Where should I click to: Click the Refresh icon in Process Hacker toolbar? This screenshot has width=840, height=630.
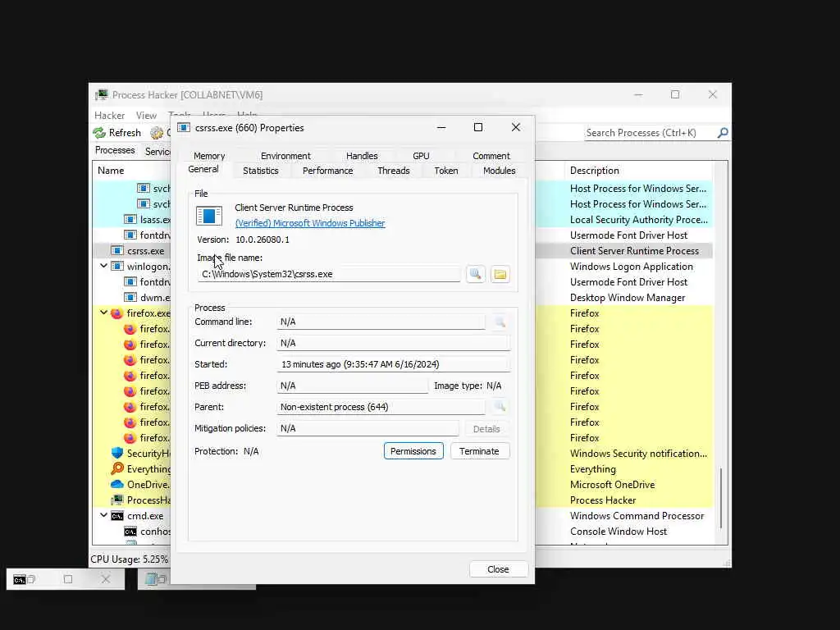[x=99, y=132]
